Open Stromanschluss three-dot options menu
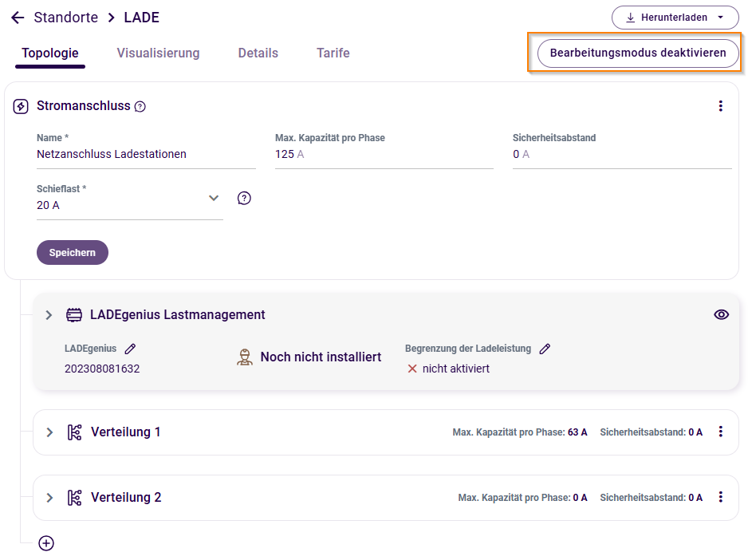This screenshot has height=560, width=748. (721, 106)
